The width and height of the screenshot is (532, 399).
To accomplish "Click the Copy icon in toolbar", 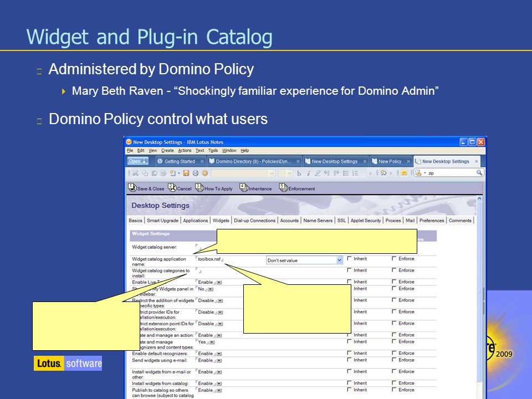I will click(145, 173).
